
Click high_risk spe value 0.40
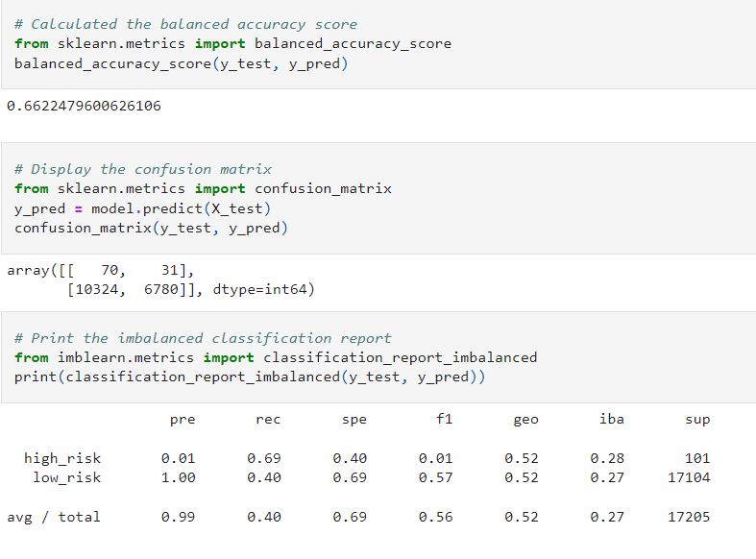[350, 458]
